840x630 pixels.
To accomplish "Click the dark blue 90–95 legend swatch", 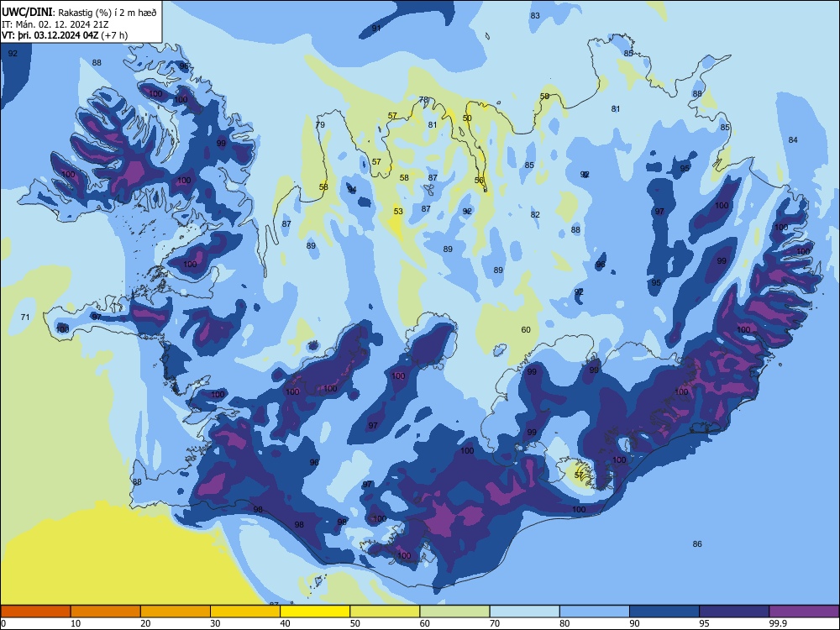I will [664, 612].
